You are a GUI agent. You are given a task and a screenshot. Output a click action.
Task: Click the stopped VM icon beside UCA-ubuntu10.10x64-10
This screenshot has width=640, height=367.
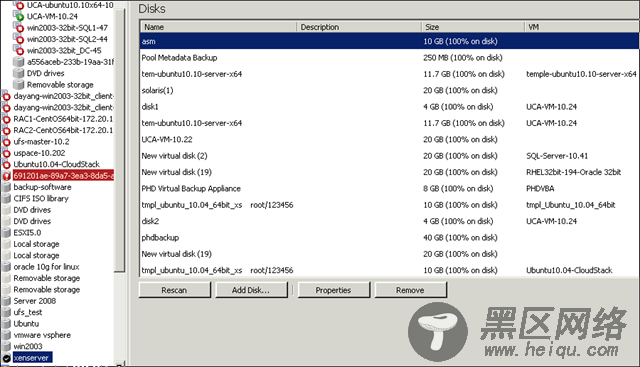(x=19, y=5)
